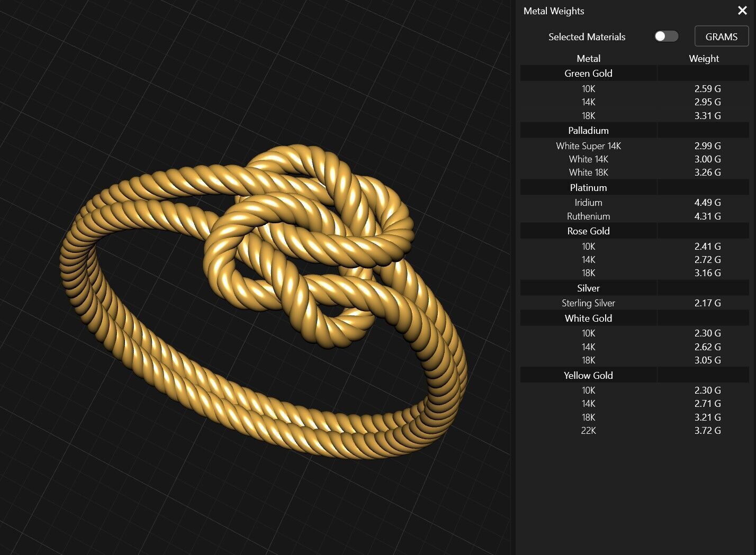Click the 3.00 G weight value
Image resolution: width=756 pixels, height=555 pixels.
coord(707,159)
